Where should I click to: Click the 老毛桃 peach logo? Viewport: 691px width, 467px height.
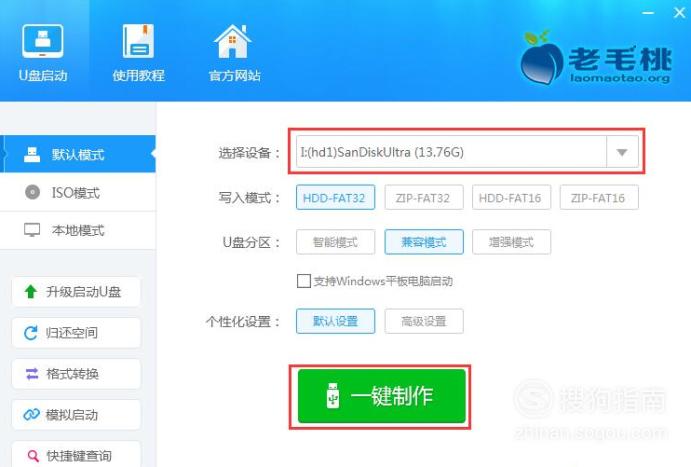542,57
